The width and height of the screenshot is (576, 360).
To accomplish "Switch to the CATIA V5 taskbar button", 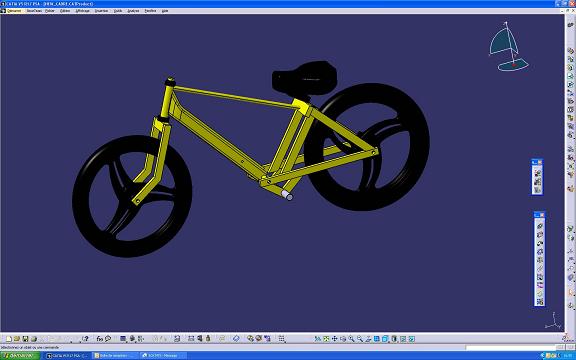I will (67, 356).
